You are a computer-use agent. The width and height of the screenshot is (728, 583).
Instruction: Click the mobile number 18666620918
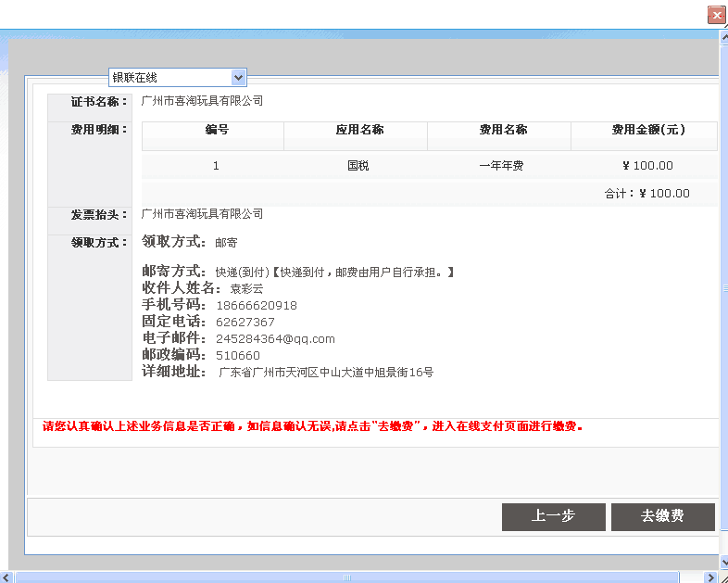tap(257, 306)
